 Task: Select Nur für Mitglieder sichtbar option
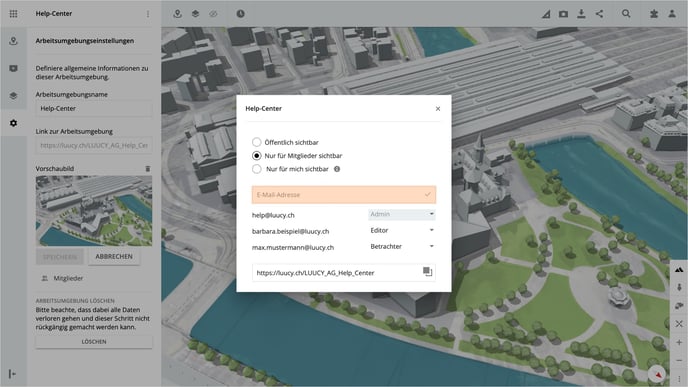[x=257, y=156]
